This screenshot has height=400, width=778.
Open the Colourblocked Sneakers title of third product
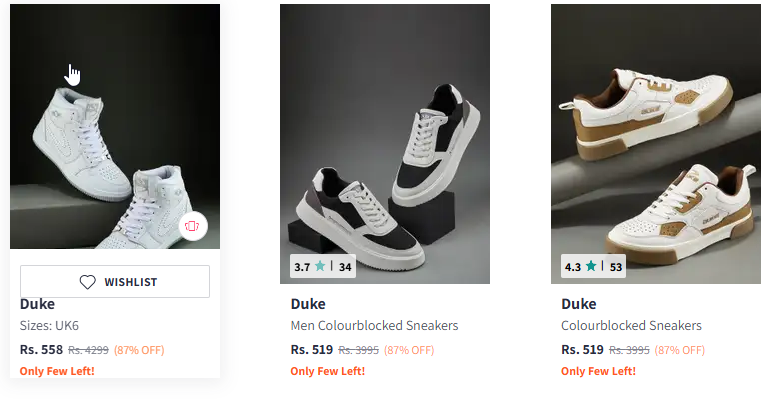pos(631,326)
